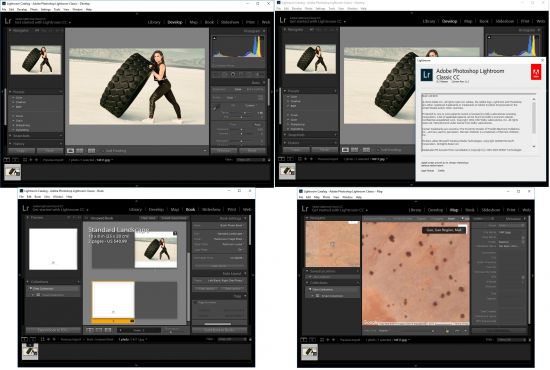This screenshot has height=370, width=550.
Task: Open the Filter dropdown in Develop filmstrip bar
Action: point(251,160)
